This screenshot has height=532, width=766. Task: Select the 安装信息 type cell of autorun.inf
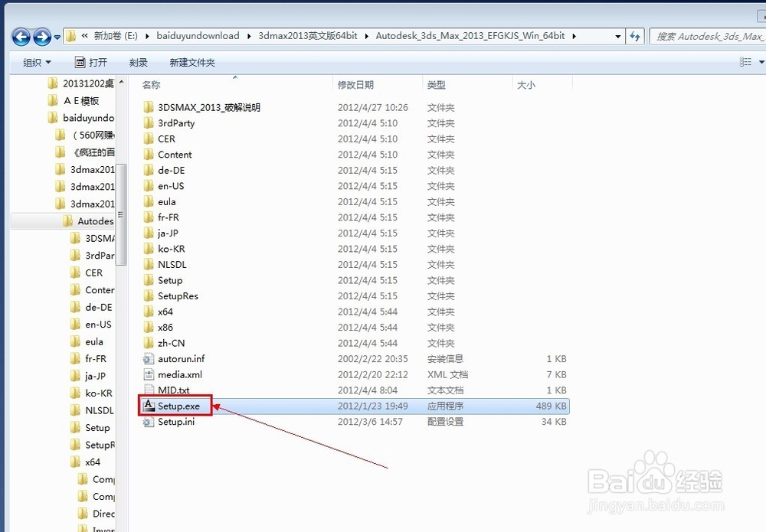point(445,359)
